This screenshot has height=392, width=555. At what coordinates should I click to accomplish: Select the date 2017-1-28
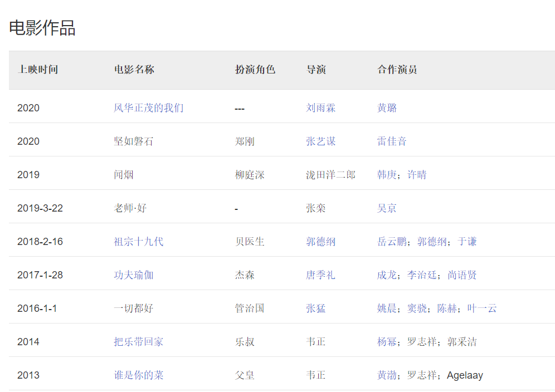40,275
